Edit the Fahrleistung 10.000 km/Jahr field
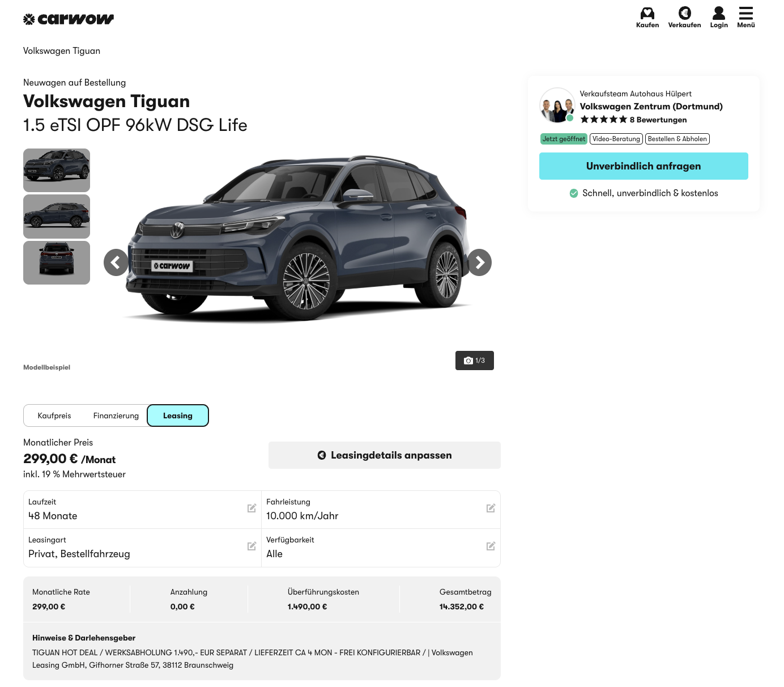This screenshot has width=784, height=687. point(491,508)
